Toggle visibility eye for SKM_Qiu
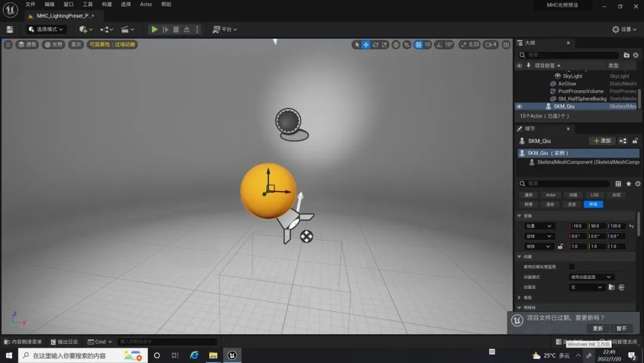This screenshot has height=363, width=644. click(x=519, y=106)
